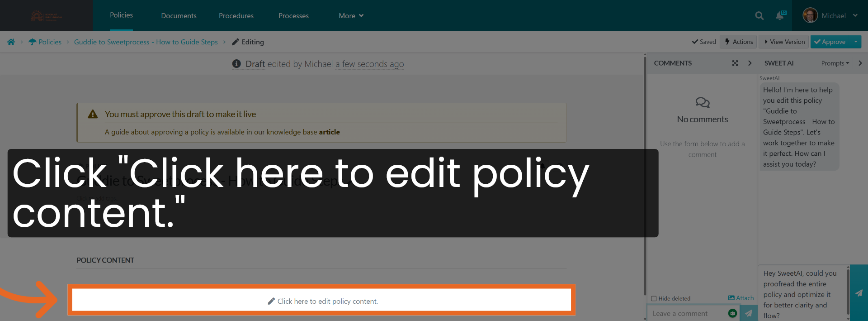Send the SweetAI message
This screenshot has width=868, height=321.
[859, 293]
